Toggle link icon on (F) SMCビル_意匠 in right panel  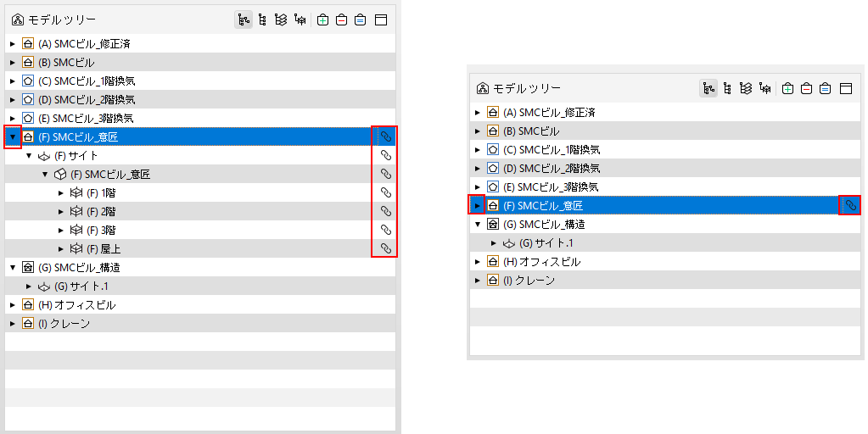851,206
